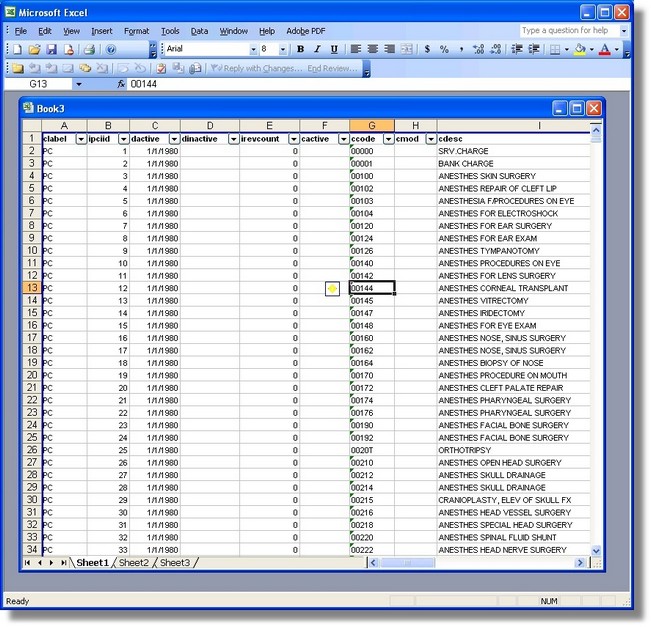
Task: Switch to the Sheet3 tab
Action: (175, 563)
